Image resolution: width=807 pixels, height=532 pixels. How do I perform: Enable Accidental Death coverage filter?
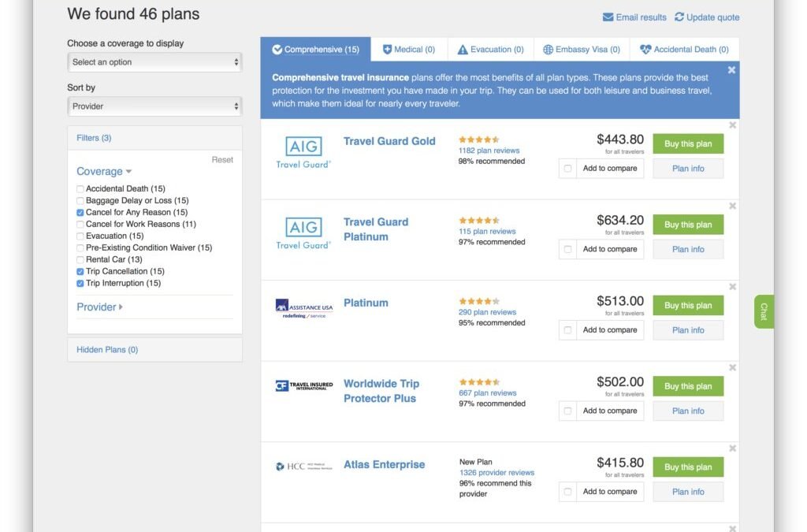point(80,189)
